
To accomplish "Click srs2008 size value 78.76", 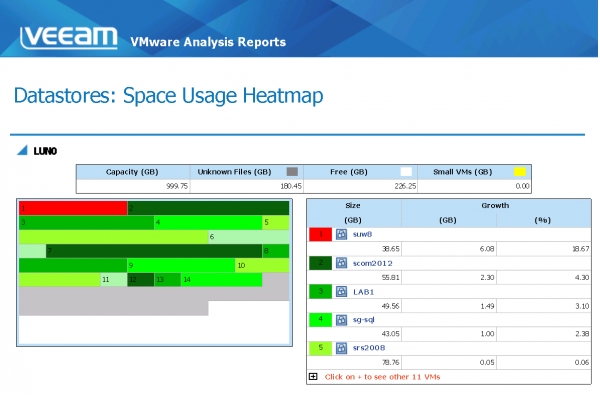I will (391, 362).
